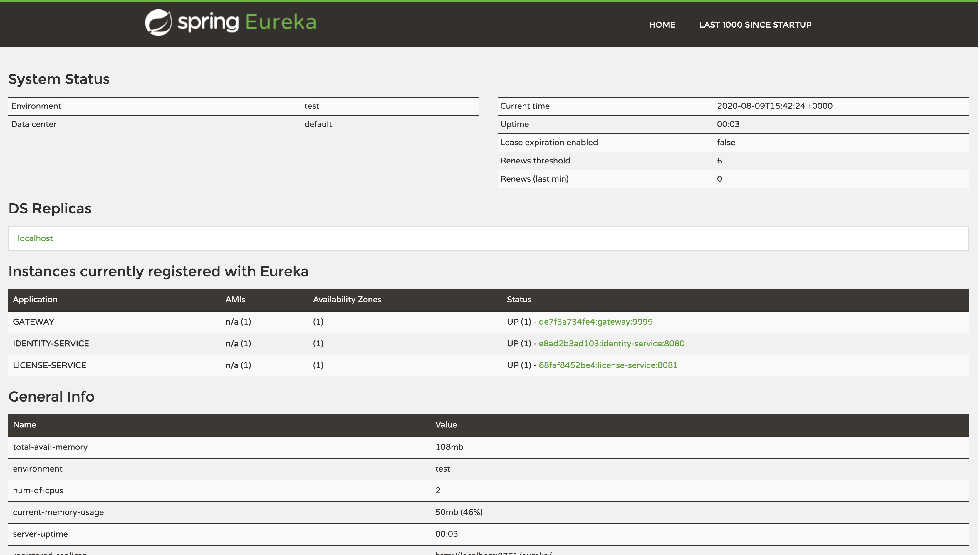Click the spring Eureka wordmark
980x555 pixels.
(247, 22)
